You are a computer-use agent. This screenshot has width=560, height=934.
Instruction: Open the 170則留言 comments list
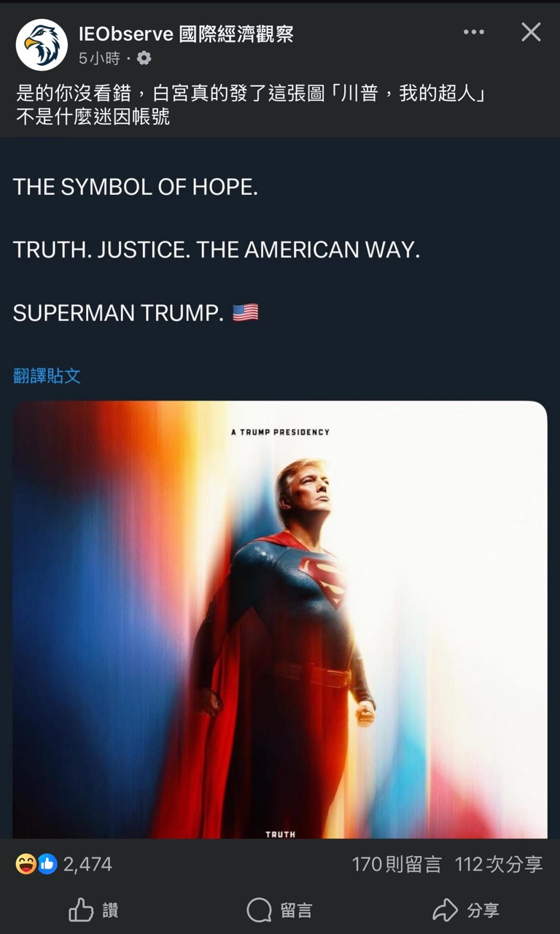point(397,864)
